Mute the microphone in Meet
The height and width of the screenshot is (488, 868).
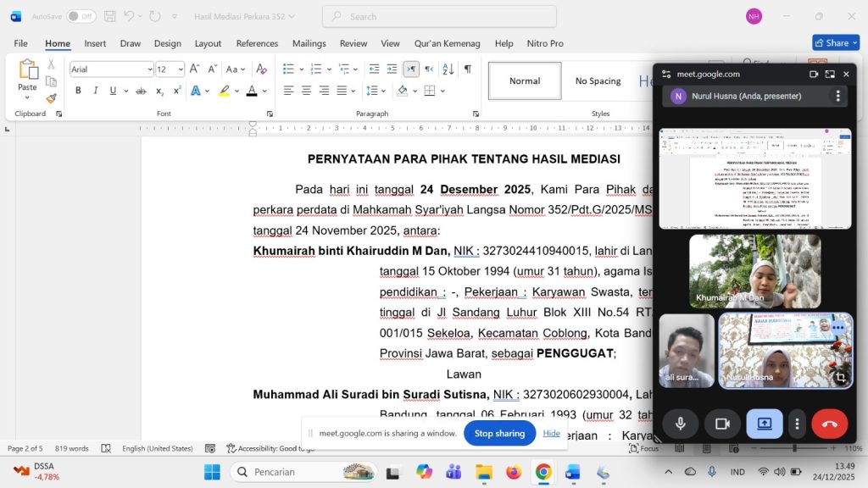pos(680,424)
